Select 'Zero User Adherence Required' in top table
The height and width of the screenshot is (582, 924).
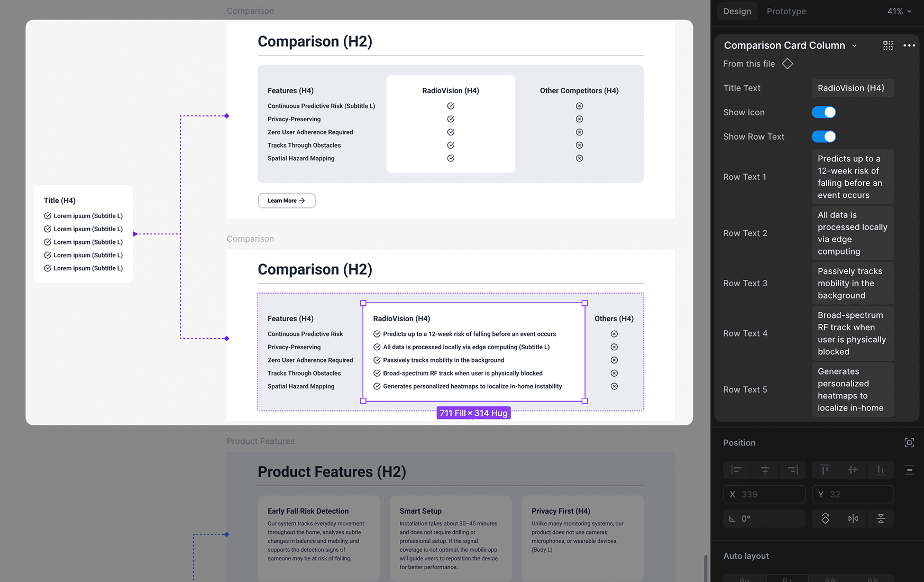click(x=310, y=132)
